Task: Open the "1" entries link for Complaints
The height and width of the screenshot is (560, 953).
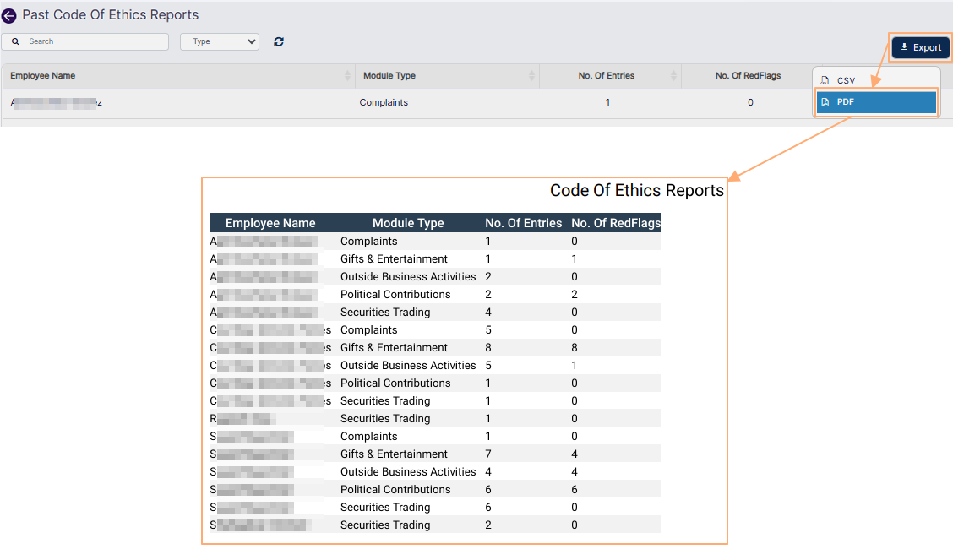Action: pos(607,102)
